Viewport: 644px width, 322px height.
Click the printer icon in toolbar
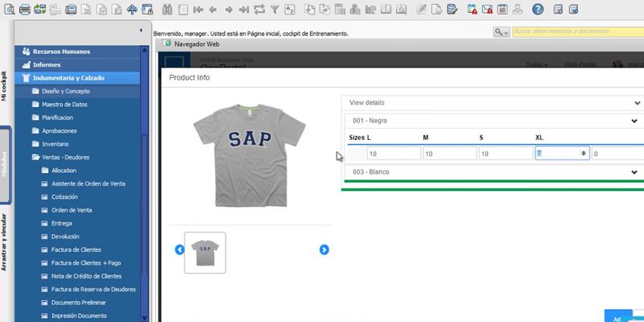click(25, 10)
